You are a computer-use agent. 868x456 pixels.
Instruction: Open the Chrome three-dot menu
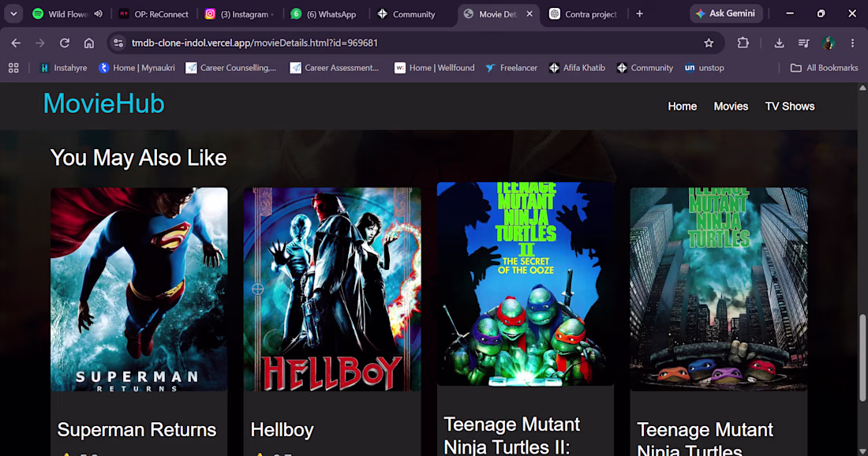coord(852,43)
